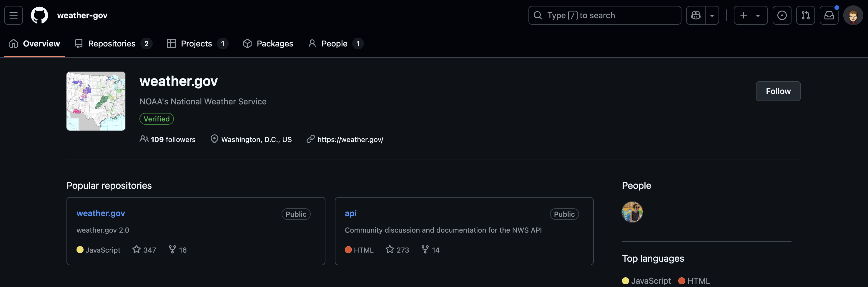Switch to the Repositories tab
The image size is (868, 287).
click(x=114, y=44)
